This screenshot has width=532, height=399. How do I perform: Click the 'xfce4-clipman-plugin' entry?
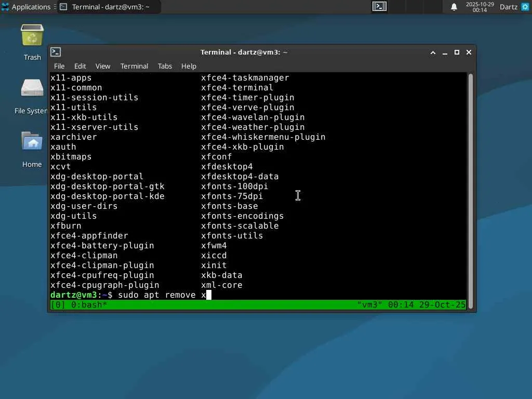click(x=102, y=265)
